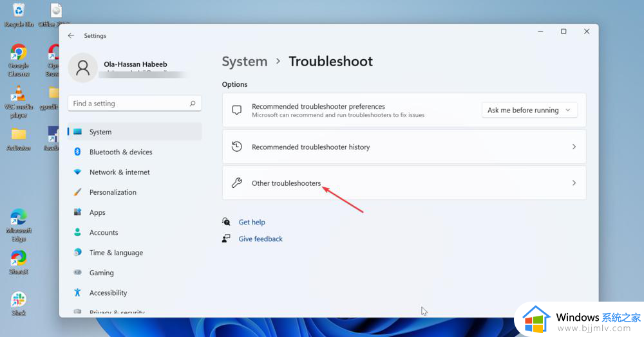Open the Give feedback link
The image size is (644, 337).
point(260,239)
